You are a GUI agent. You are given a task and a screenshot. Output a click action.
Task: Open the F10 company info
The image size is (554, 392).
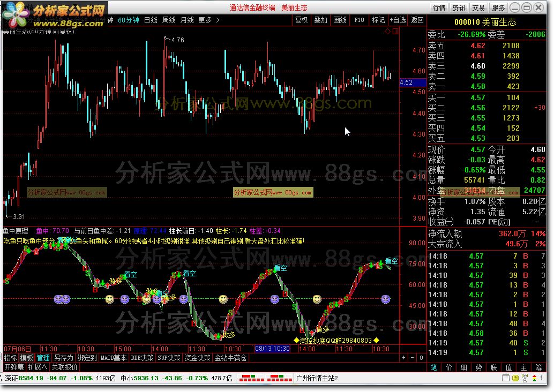359,20
